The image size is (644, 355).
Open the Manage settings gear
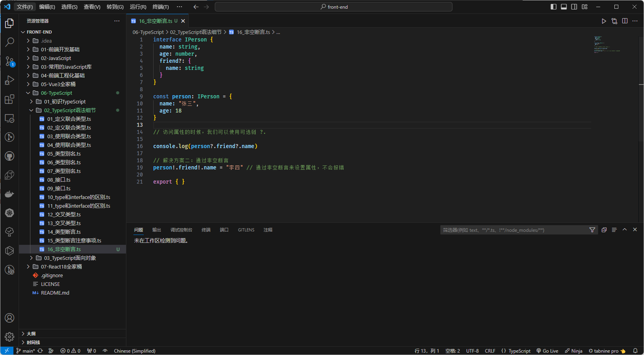tap(9, 337)
